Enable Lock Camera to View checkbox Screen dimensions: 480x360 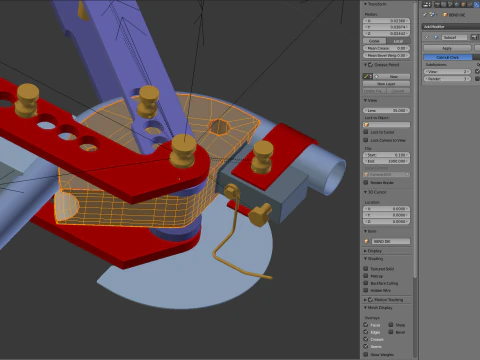[366, 140]
